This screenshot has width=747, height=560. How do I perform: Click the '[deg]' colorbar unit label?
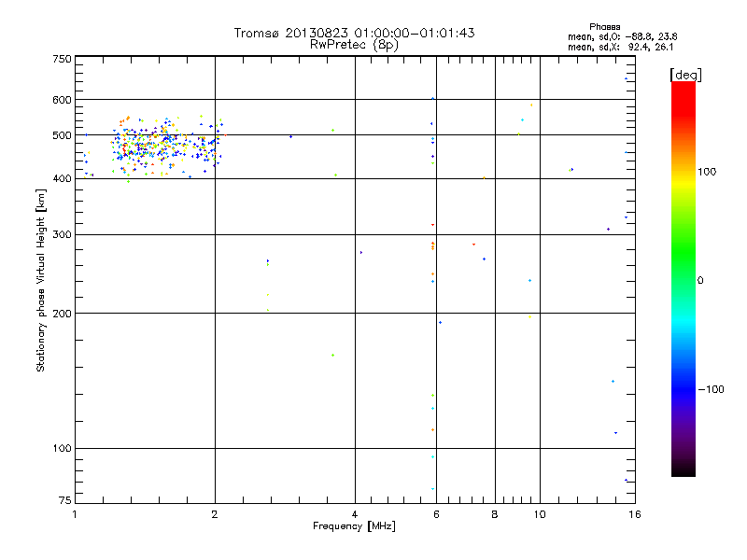coord(685,75)
